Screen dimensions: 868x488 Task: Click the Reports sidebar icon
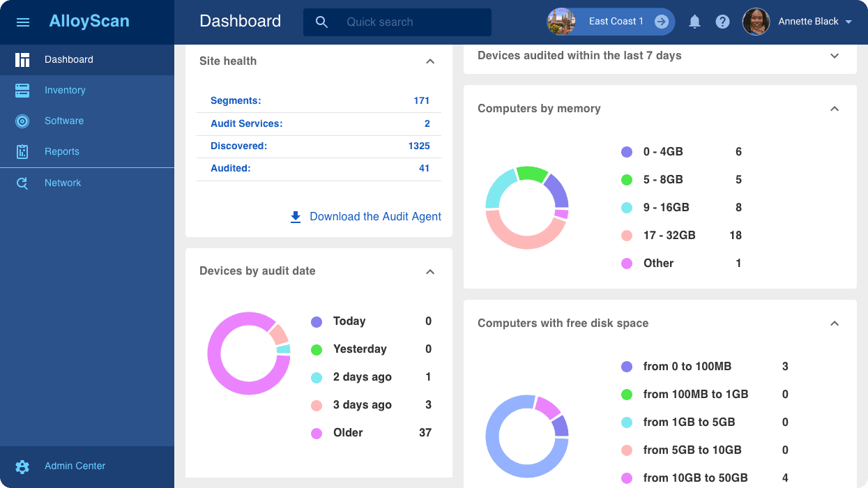tap(22, 152)
